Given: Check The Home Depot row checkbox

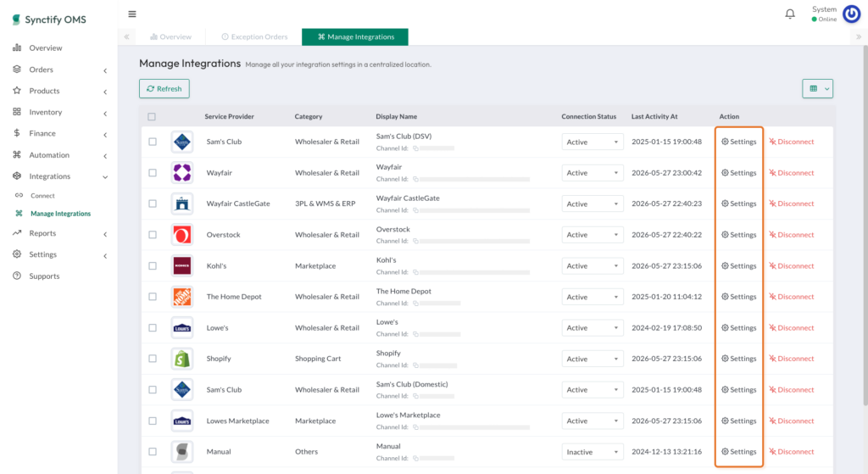Looking at the screenshot, I should [x=153, y=297].
